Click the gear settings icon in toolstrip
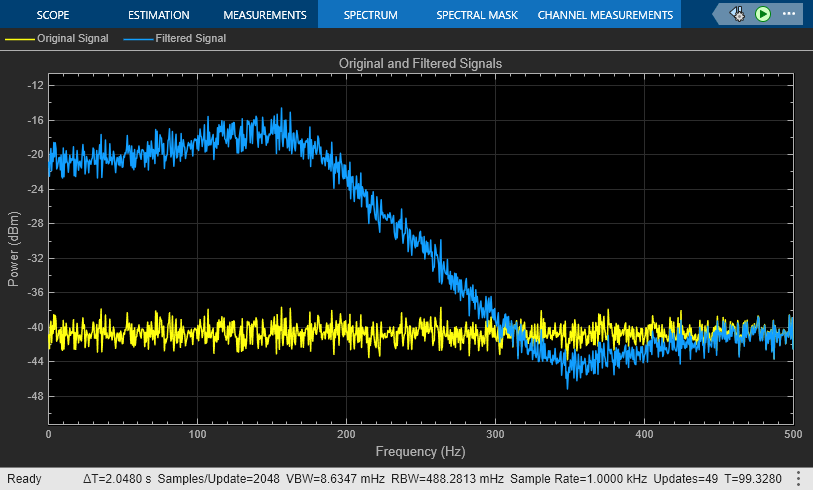 tap(737, 14)
